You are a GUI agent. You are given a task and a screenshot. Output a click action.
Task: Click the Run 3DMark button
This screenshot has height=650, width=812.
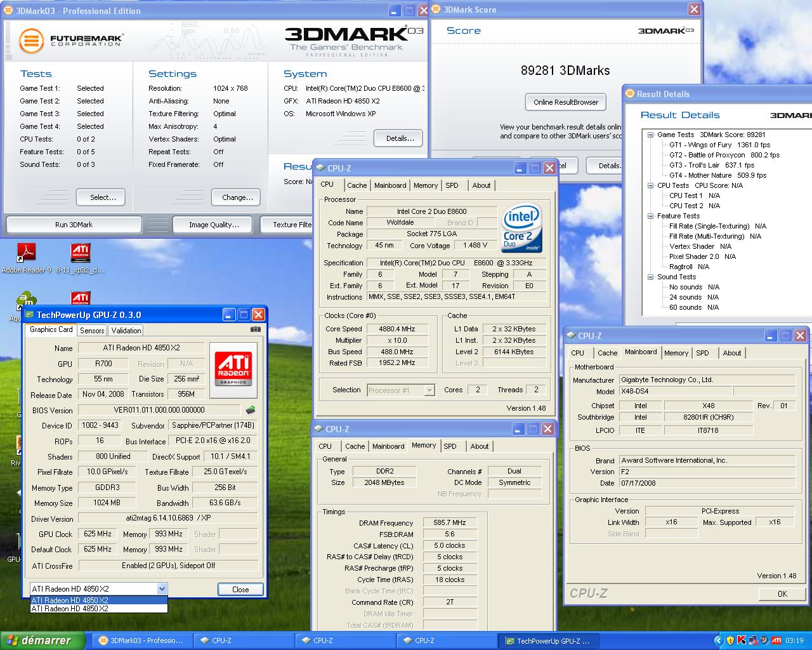tap(74, 225)
